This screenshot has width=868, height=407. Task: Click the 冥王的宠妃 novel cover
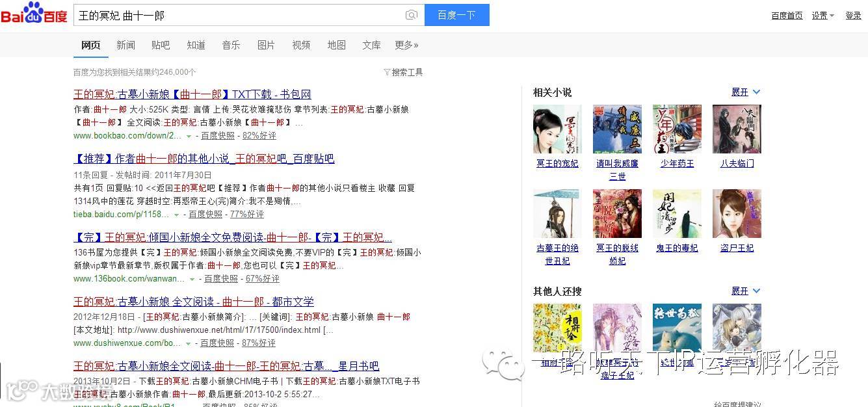tap(557, 129)
